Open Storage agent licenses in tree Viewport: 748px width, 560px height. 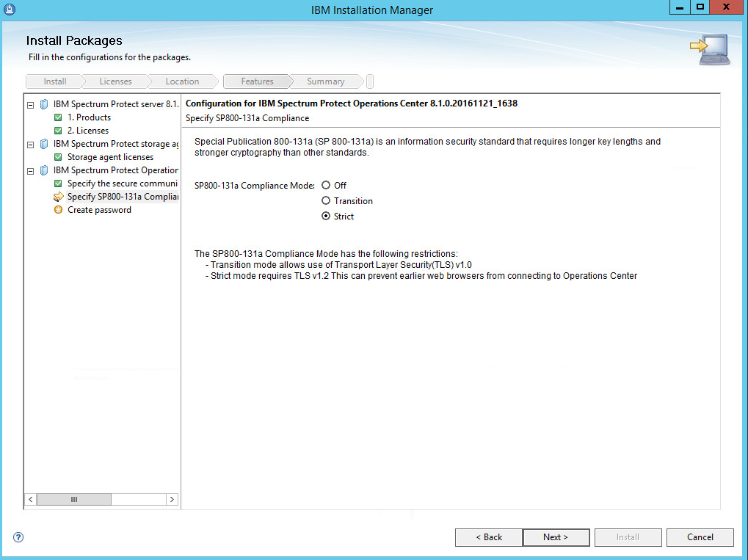click(x=110, y=157)
